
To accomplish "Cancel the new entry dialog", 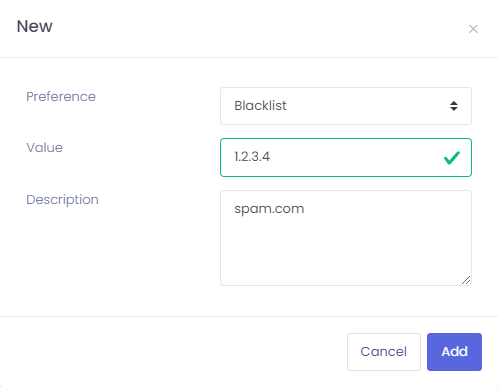I will [x=384, y=352].
